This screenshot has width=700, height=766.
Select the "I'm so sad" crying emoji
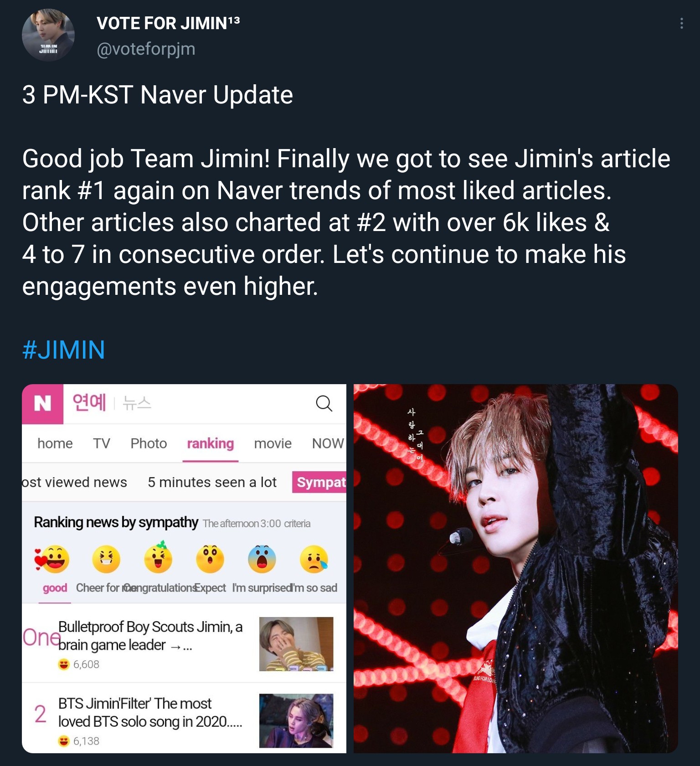(314, 559)
